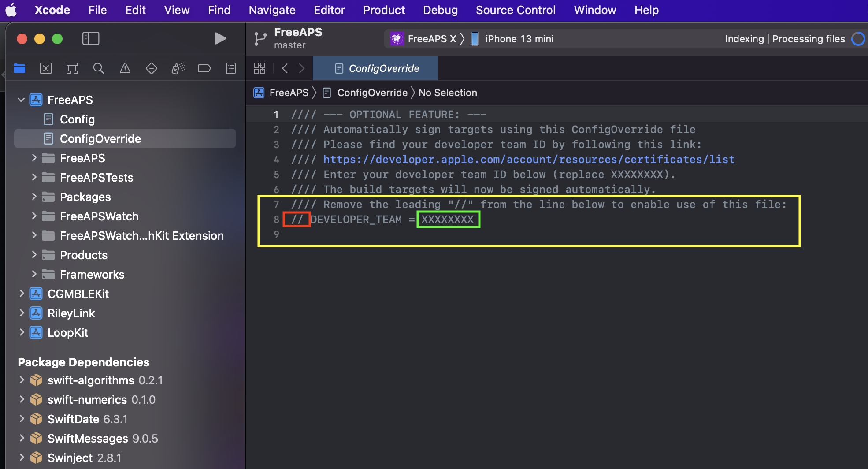This screenshot has height=469, width=868.
Task: Expand swift-numerics package
Action: click(22, 399)
